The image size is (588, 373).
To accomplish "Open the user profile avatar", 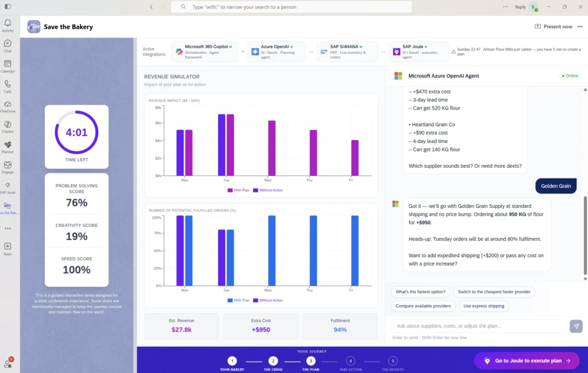I will [x=533, y=7].
